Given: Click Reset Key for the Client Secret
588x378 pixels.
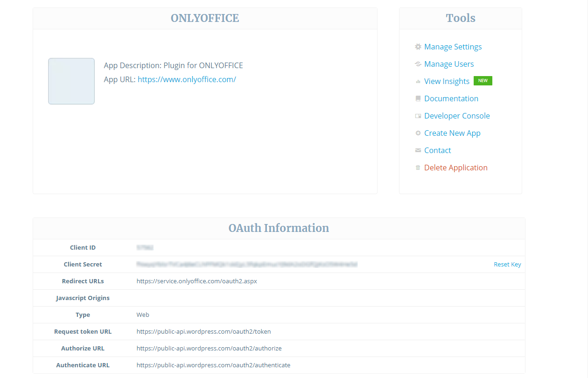Looking at the screenshot, I should pos(507,264).
